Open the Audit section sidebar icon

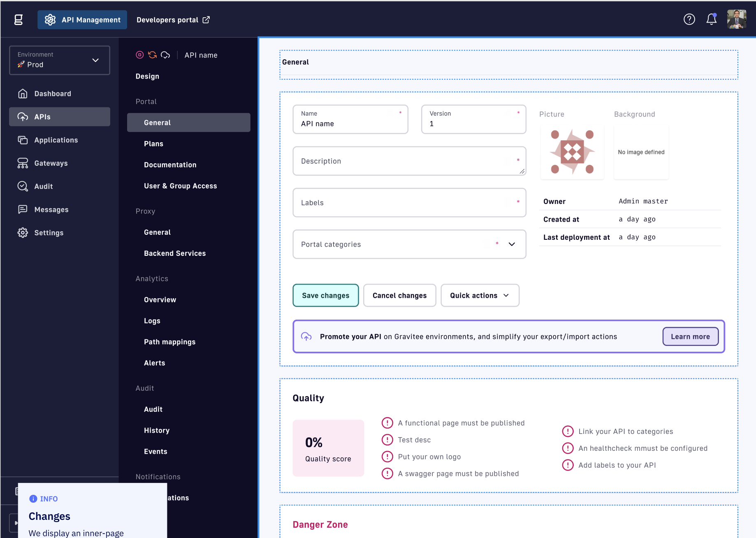point(23,186)
